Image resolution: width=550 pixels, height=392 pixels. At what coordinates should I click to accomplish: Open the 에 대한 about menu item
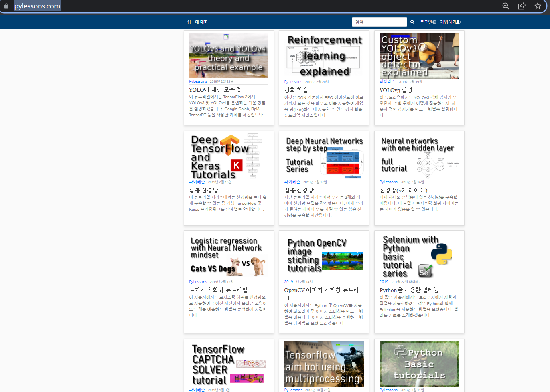(x=201, y=22)
